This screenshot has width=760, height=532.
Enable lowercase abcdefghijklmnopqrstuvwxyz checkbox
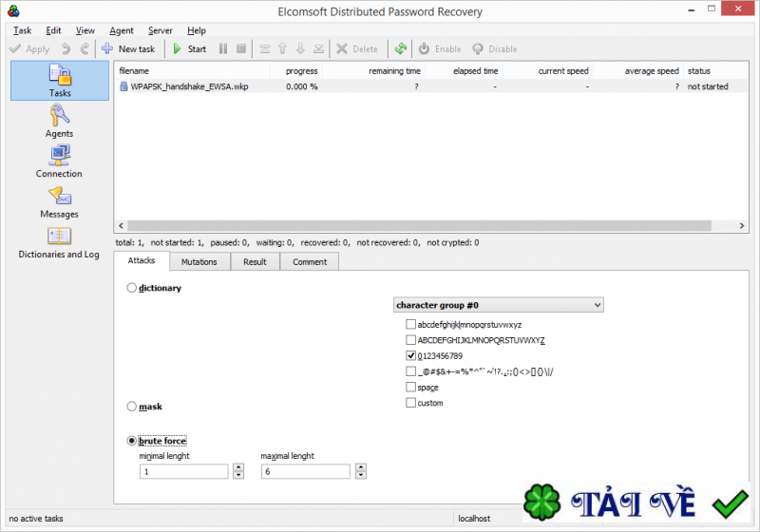click(x=410, y=325)
